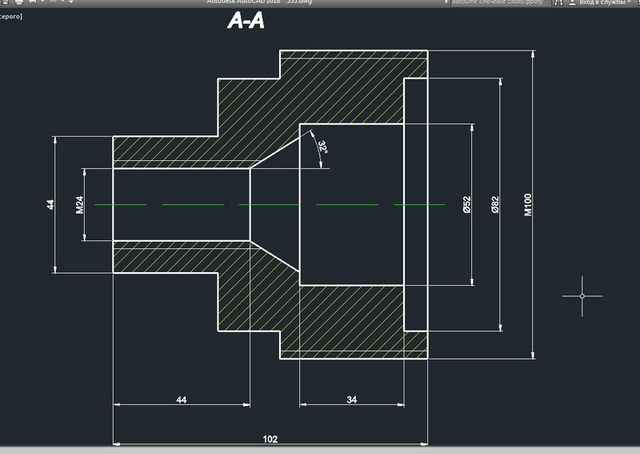Select the M100 thread dimension text
The height and width of the screenshot is (454, 640).
[528, 205]
